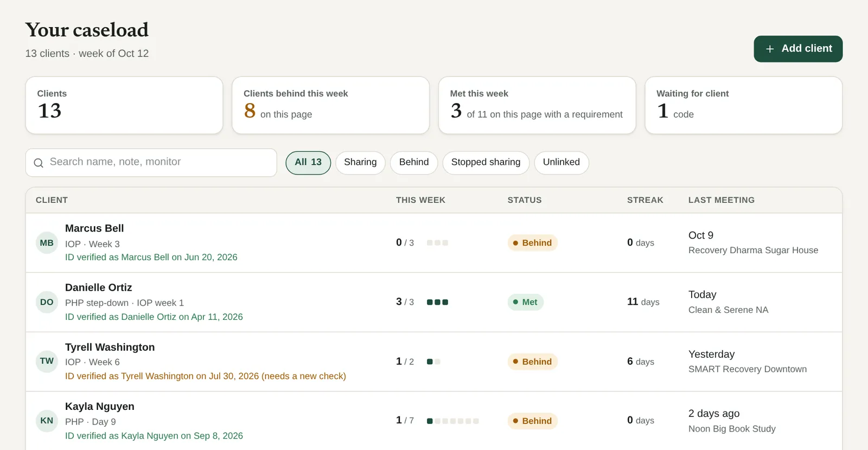Open Tyrell Washington's client name
Screen dimensions: 868x450
110,347
